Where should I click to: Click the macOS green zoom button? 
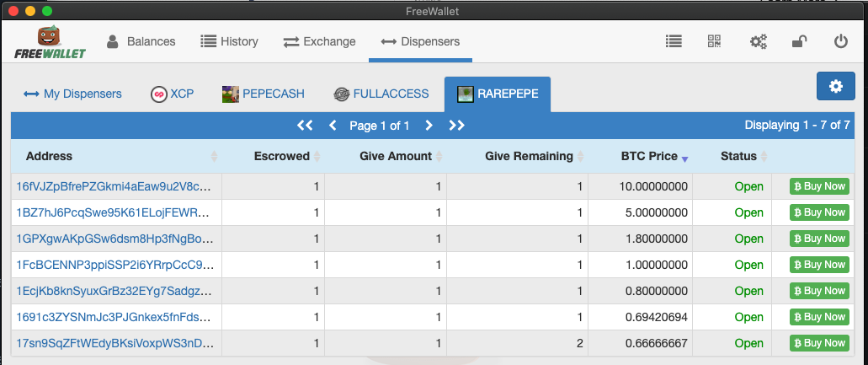point(47,11)
